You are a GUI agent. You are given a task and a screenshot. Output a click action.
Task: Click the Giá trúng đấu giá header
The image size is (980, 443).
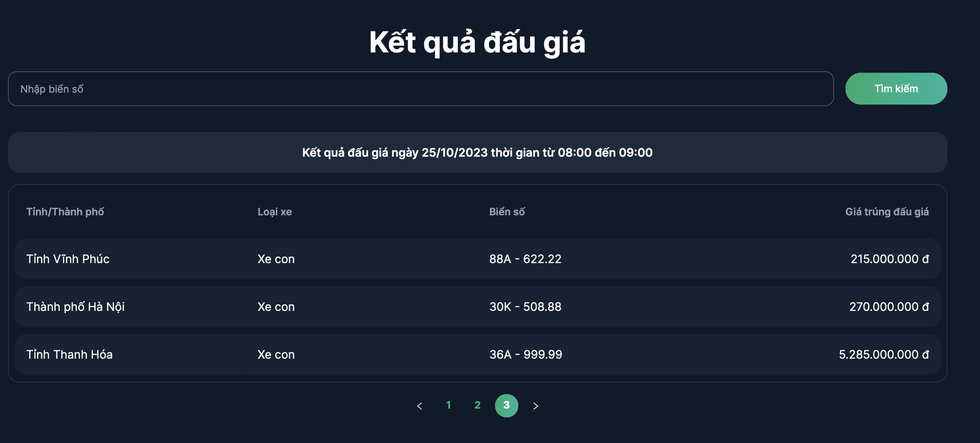click(887, 212)
